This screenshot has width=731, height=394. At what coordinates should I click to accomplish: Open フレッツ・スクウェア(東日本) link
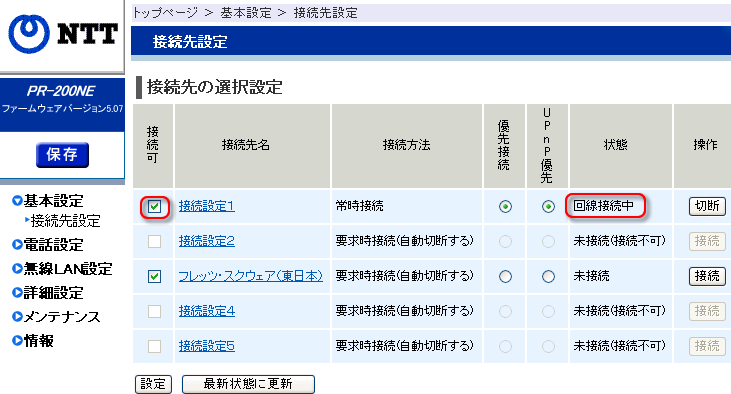pos(251,276)
